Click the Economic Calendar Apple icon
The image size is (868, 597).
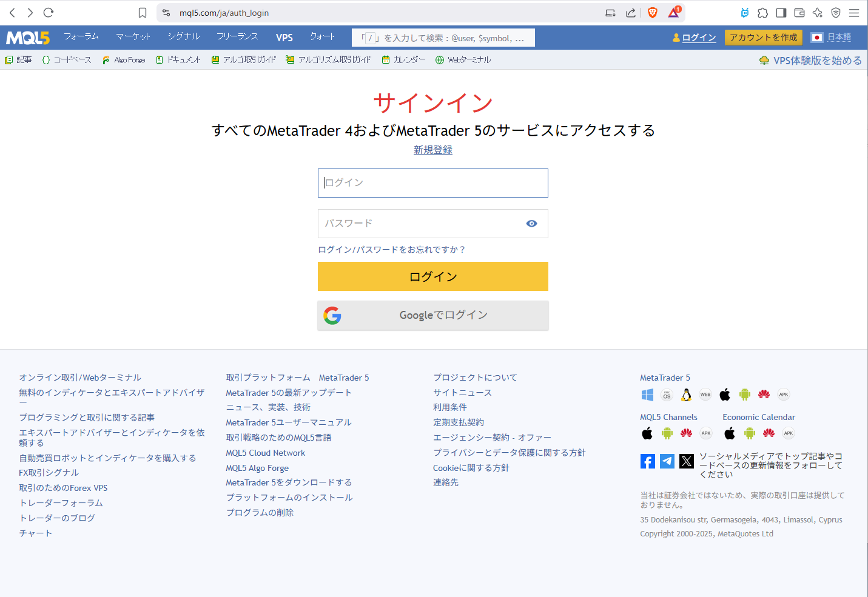730,433
